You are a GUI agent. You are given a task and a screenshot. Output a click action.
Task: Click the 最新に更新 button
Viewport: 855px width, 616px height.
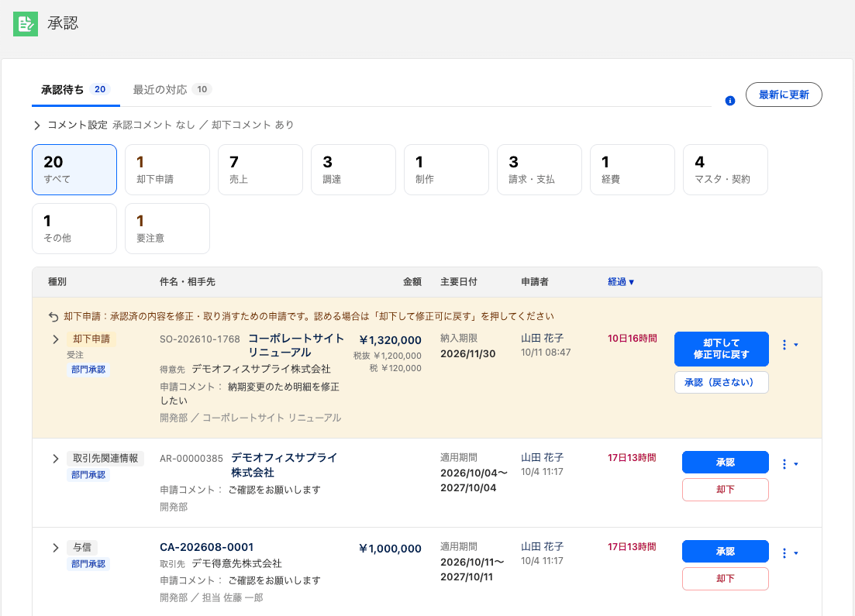click(x=784, y=95)
